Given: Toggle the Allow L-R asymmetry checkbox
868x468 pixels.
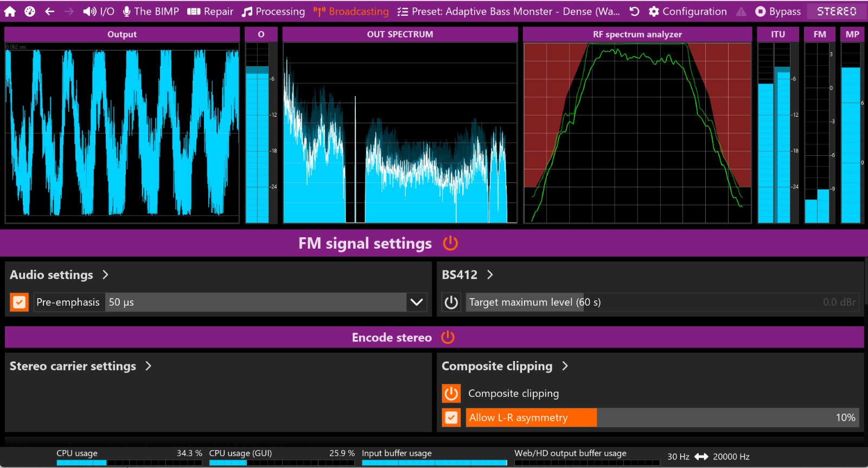Looking at the screenshot, I should pos(451,418).
